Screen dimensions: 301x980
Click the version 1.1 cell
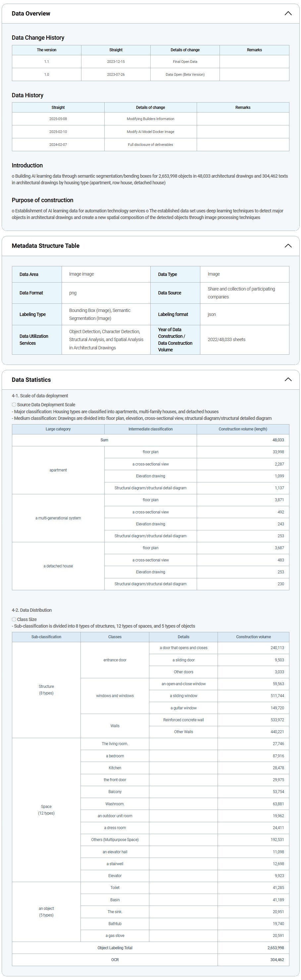click(x=46, y=62)
